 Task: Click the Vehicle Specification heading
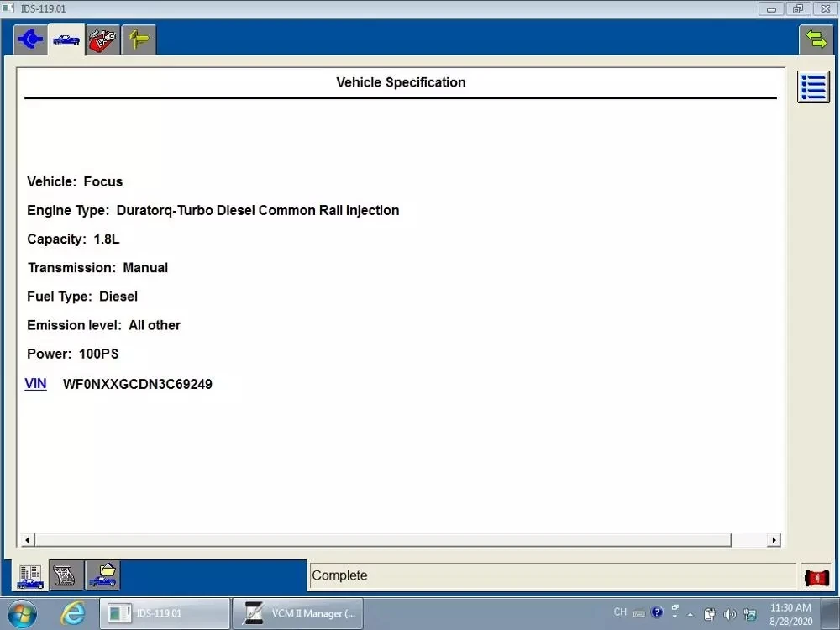pos(401,82)
